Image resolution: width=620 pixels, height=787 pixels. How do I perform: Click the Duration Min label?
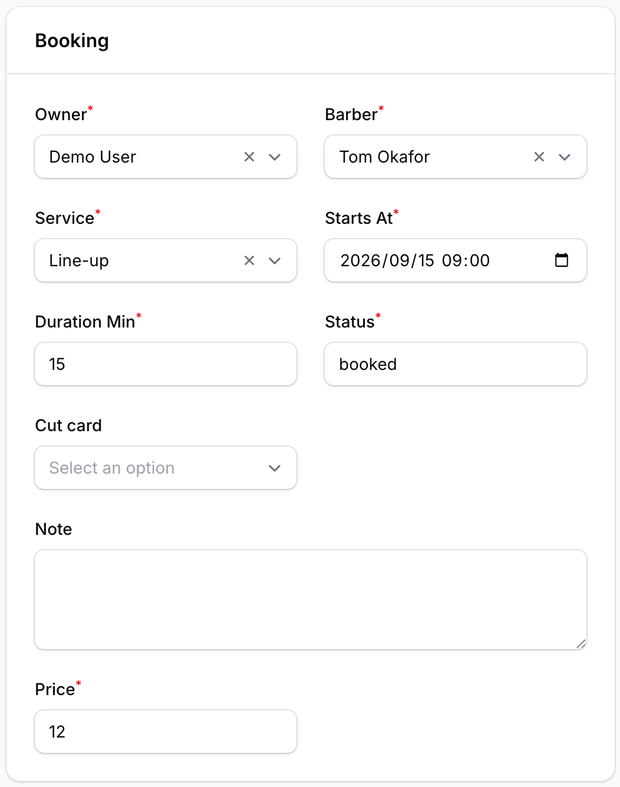tap(85, 322)
